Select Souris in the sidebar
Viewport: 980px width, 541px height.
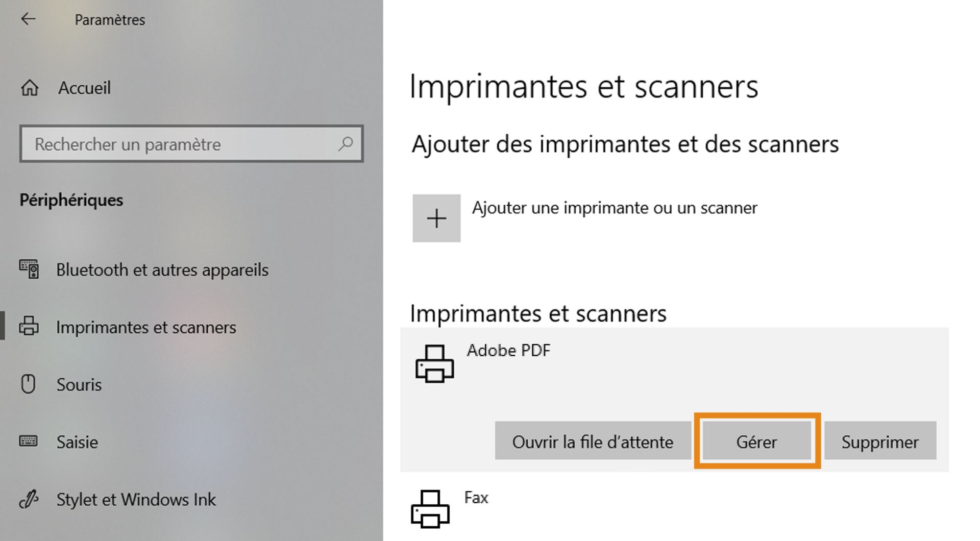click(79, 384)
